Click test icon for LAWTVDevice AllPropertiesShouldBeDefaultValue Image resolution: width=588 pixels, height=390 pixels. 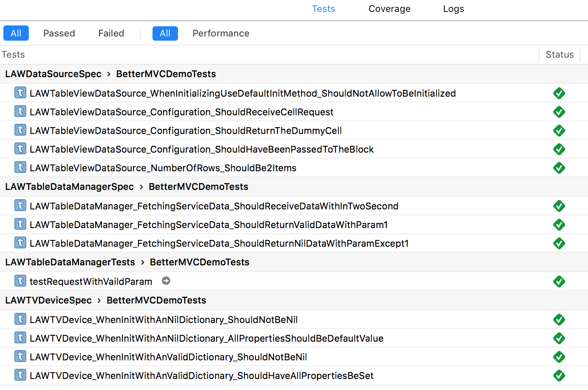20,338
